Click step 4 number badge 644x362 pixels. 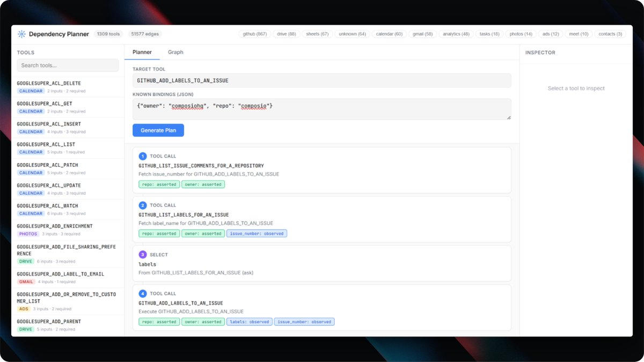pos(142,293)
